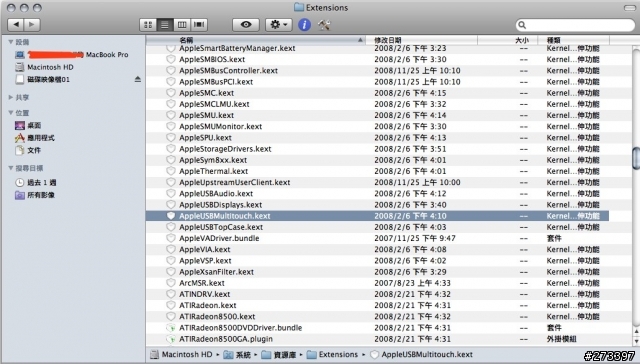The height and width of the screenshot is (364, 640).
Task: Click AppleUSBMultitouch.kext in the path bar
Action: 421,355
